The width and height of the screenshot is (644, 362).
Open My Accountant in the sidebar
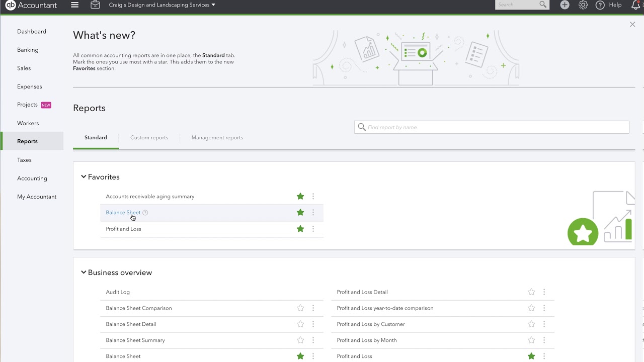[37, 197]
